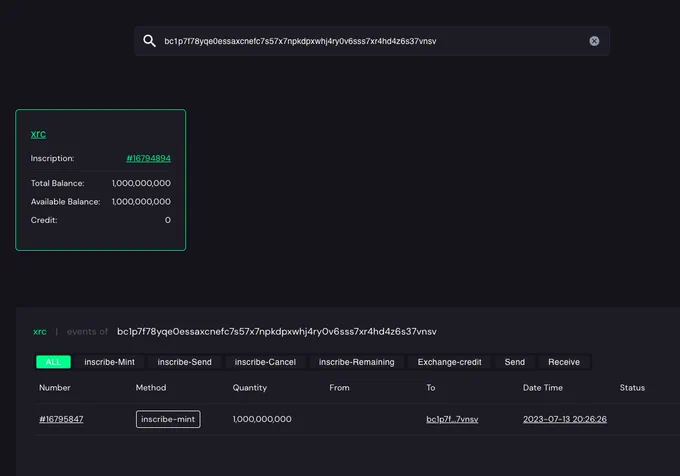
Task: Open inscription #16794894 link
Action: click(148, 158)
